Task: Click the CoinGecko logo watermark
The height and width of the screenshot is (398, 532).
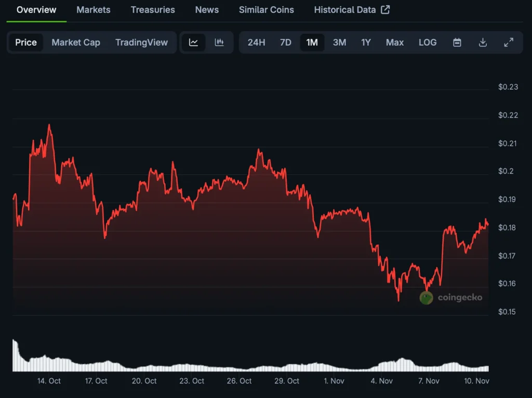Action: 426,298
